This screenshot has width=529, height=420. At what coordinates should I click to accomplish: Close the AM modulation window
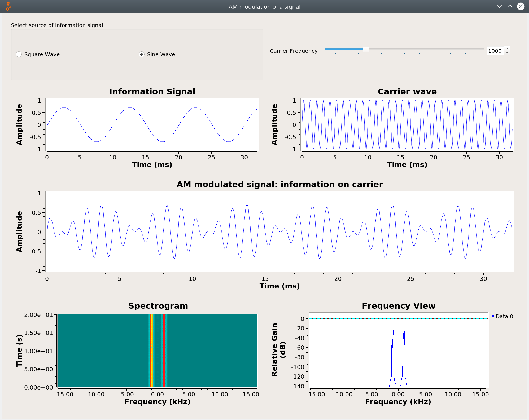[521, 6]
